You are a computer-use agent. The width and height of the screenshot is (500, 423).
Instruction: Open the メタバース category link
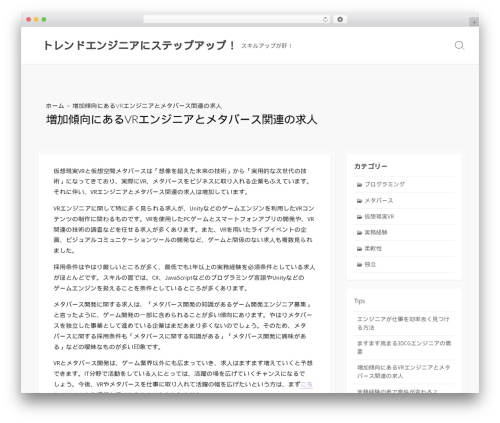coord(379,201)
